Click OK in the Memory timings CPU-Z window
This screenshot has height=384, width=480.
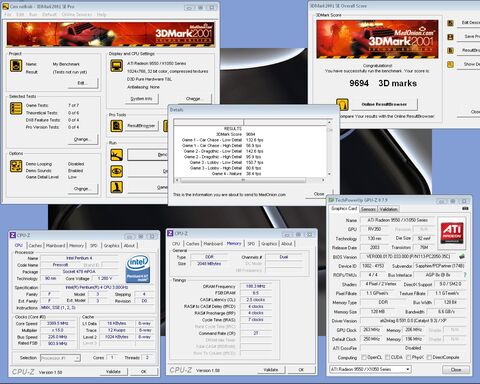[301, 370]
